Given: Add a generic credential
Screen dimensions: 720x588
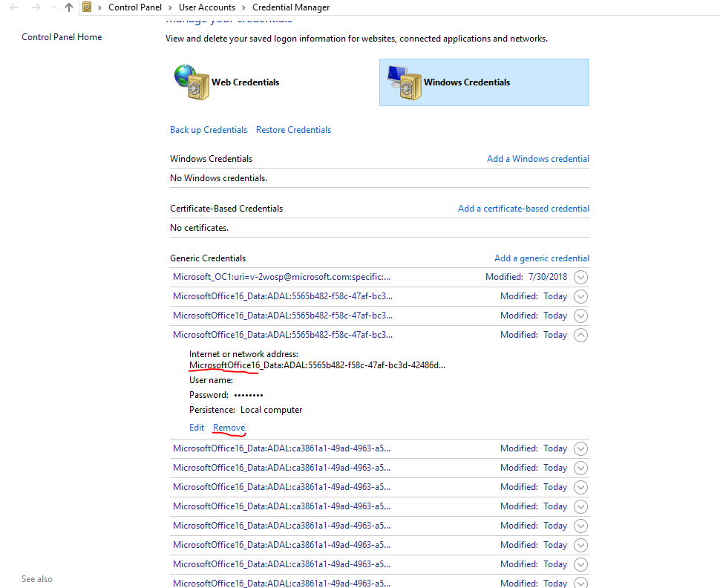Looking at the screenshot, I should coord(542,258).
